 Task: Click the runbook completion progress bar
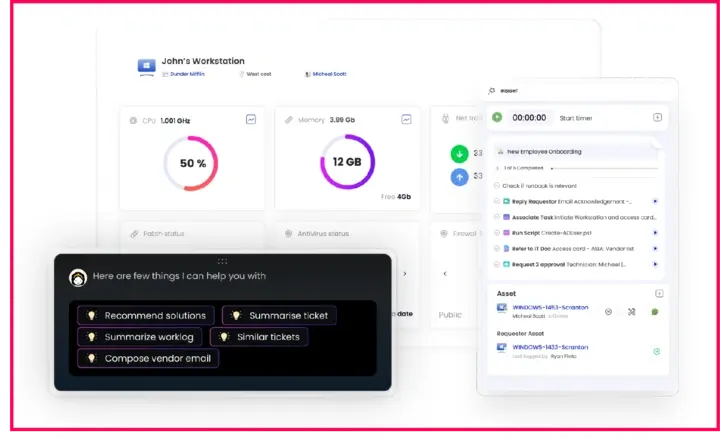pyautogui.click(x=604, y=169)
